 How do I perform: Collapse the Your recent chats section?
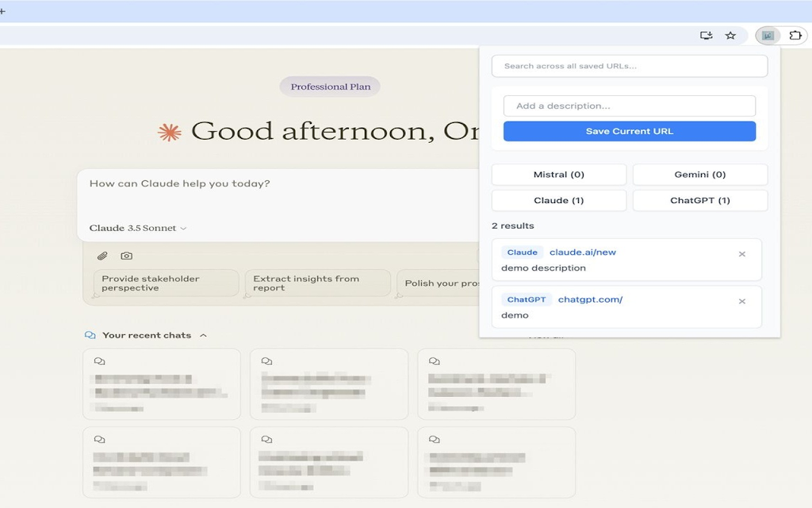[x=204, y=336]
